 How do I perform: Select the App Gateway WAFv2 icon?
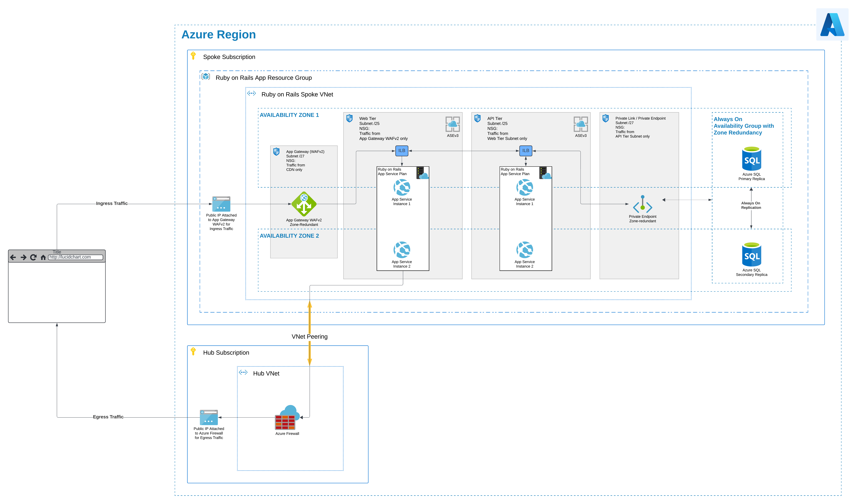[x=304, y=204]
